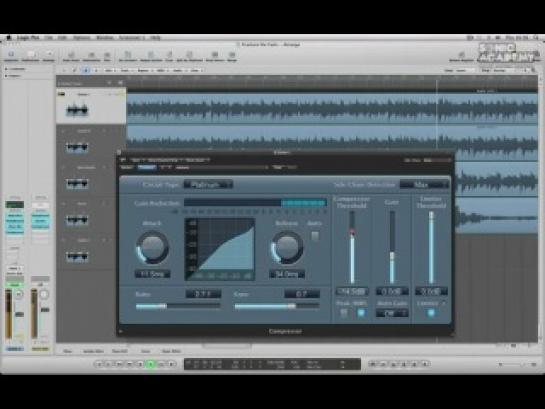Viewport: 545px width, 409px height.
Task: Toggle the Limiter on button
Action: click(x=431, y=313)
